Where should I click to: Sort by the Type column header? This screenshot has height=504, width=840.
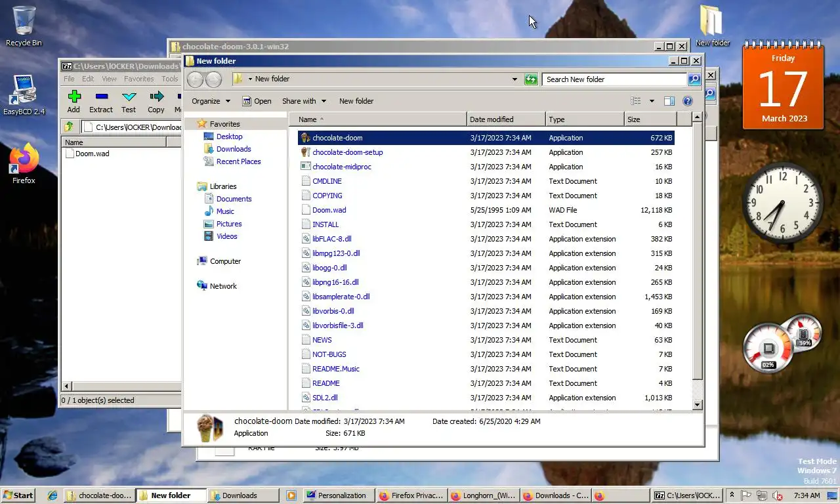585,119
